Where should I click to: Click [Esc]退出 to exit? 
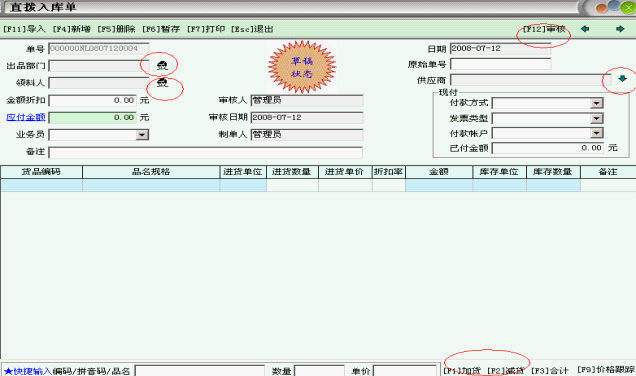(252, 29)
